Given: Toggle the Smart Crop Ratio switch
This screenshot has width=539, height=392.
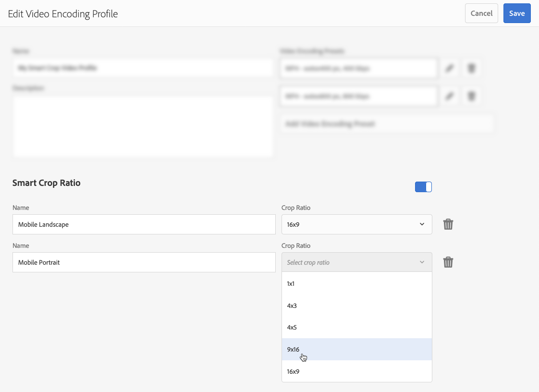Looking at the screenshot, I should [423, 187].
